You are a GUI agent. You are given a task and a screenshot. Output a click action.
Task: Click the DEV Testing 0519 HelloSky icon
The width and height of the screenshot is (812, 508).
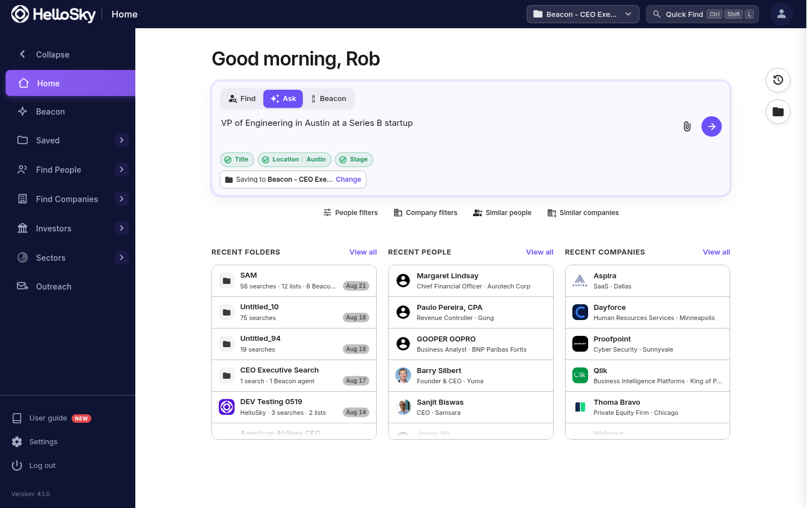[227, 407]
